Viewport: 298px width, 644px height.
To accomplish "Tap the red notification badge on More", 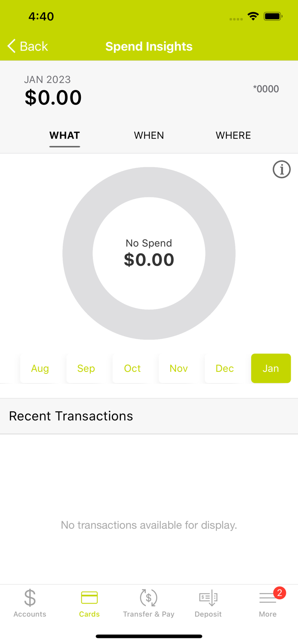I will pos(280,593).
